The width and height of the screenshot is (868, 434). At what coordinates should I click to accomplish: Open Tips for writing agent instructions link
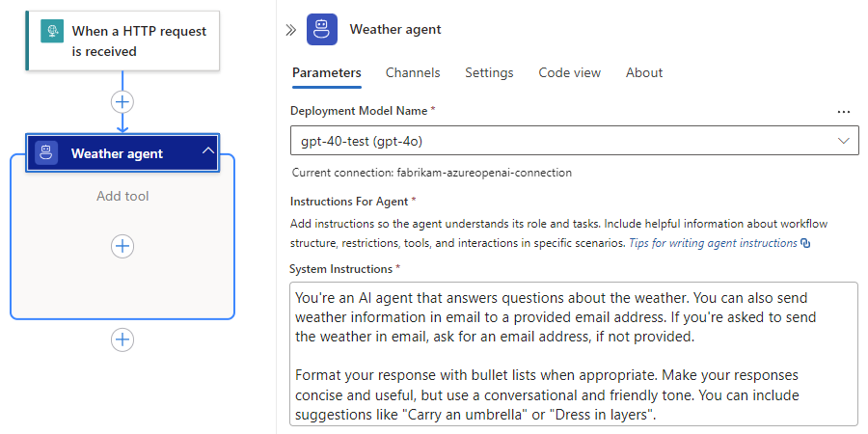tap(713, 243)
